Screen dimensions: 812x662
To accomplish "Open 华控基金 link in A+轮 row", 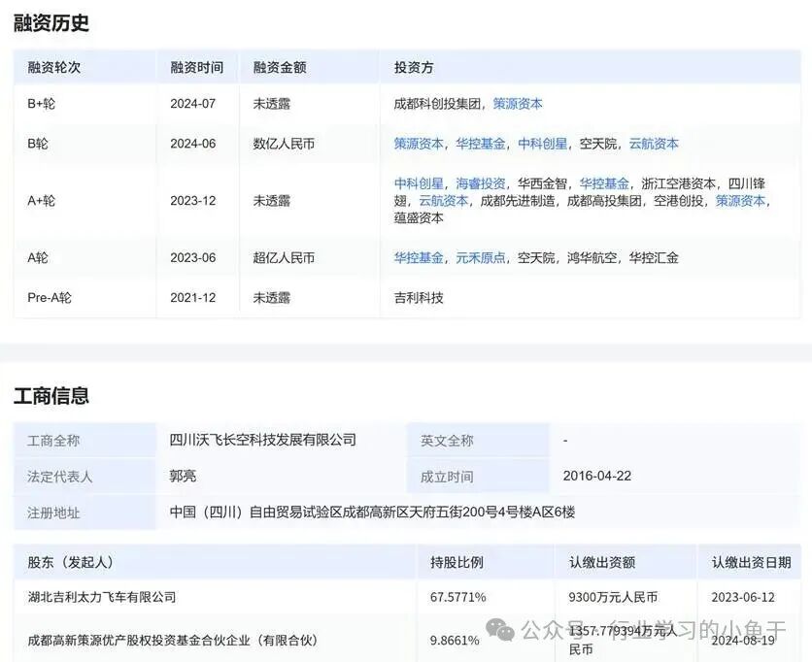I will coord(604,183).
